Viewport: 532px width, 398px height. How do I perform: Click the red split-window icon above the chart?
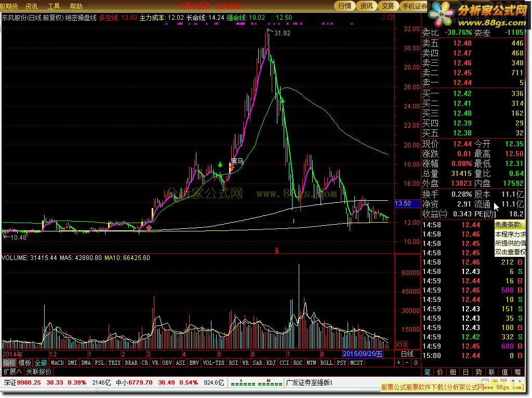[x=391, y=17]
